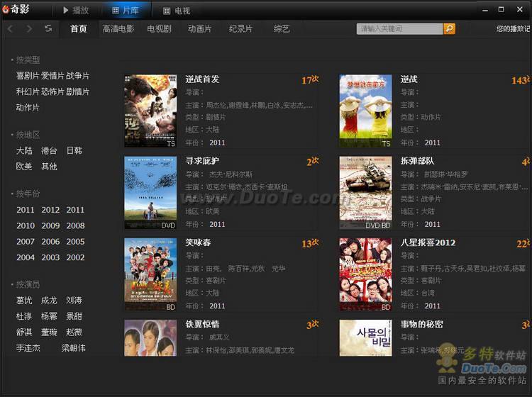Click the forward navigation arrow
The image size is (532, 397).
point(29,29)
